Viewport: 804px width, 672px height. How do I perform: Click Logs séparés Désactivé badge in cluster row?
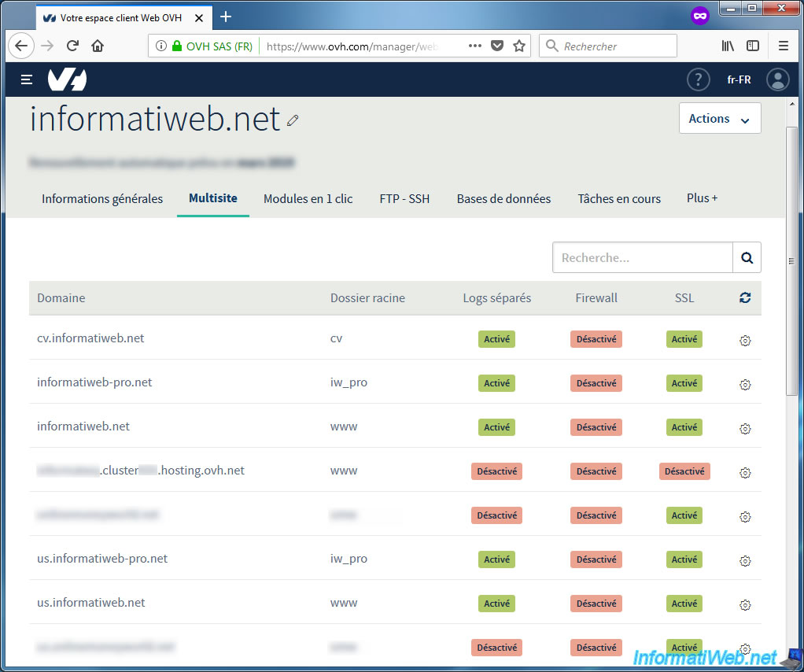coord(496,471)
